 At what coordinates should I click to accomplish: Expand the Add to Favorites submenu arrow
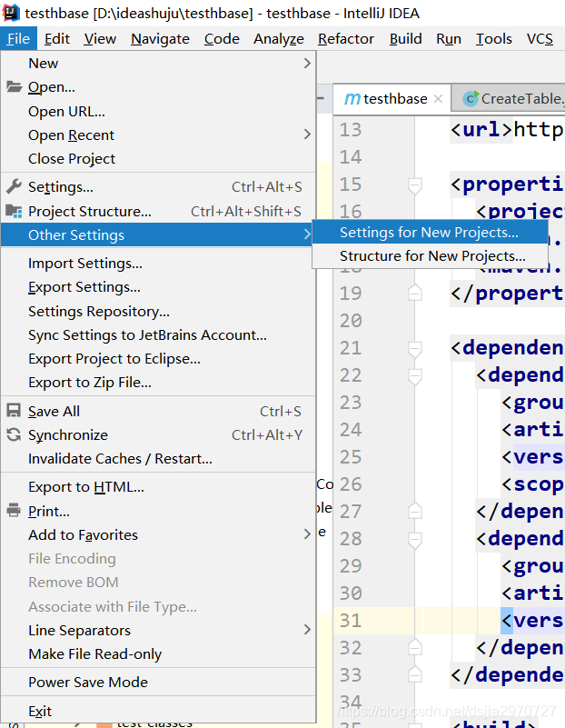(307, 534)
